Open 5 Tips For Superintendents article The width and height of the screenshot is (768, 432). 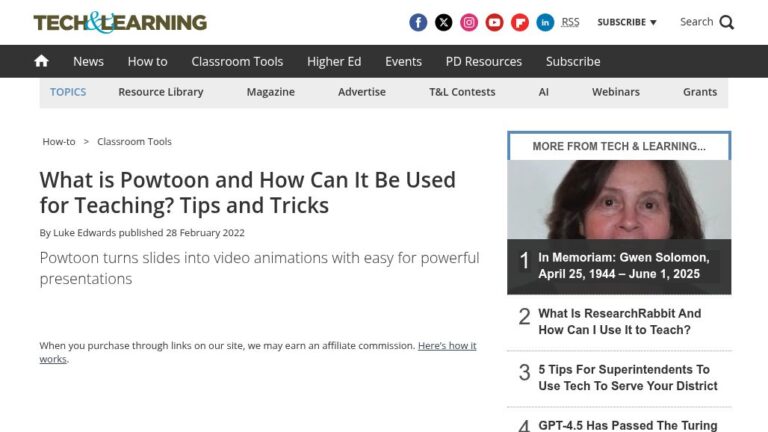click(x=627, y=378)
